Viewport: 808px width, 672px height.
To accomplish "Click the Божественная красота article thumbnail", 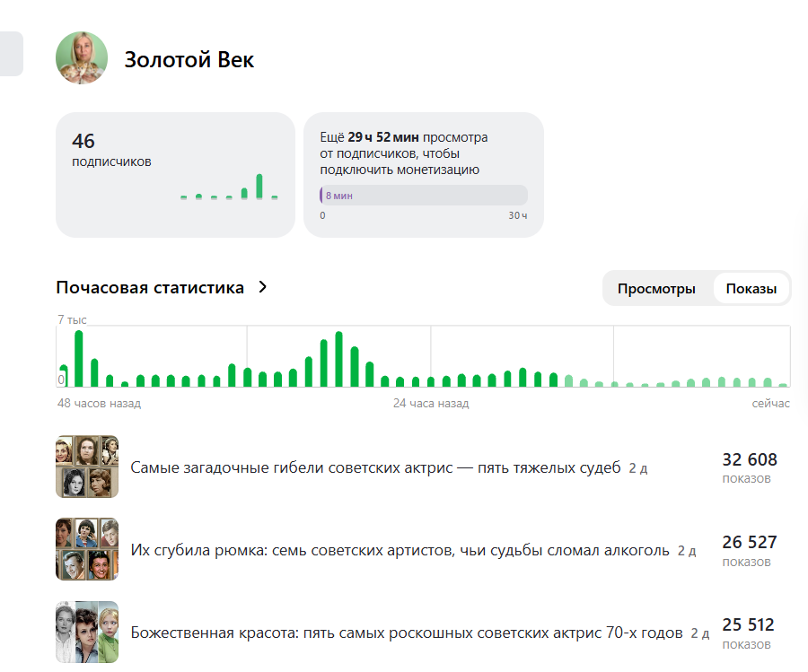I will tap(86, 632).
